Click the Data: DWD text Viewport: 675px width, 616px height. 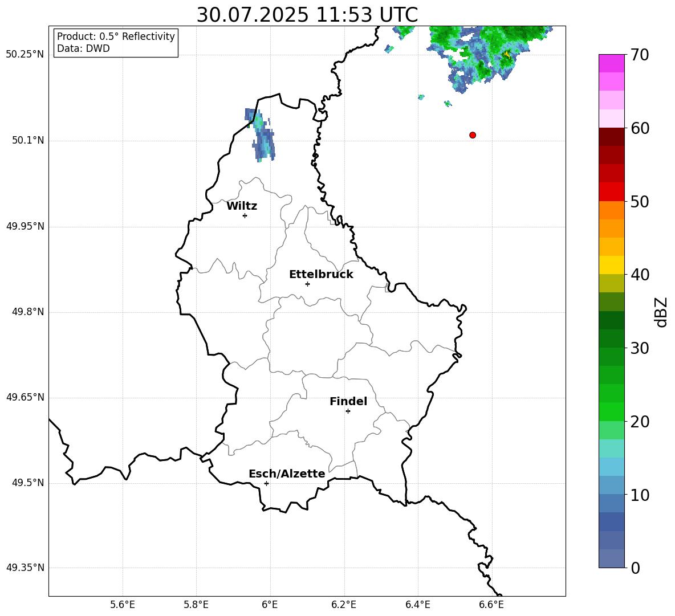(83, 48)
